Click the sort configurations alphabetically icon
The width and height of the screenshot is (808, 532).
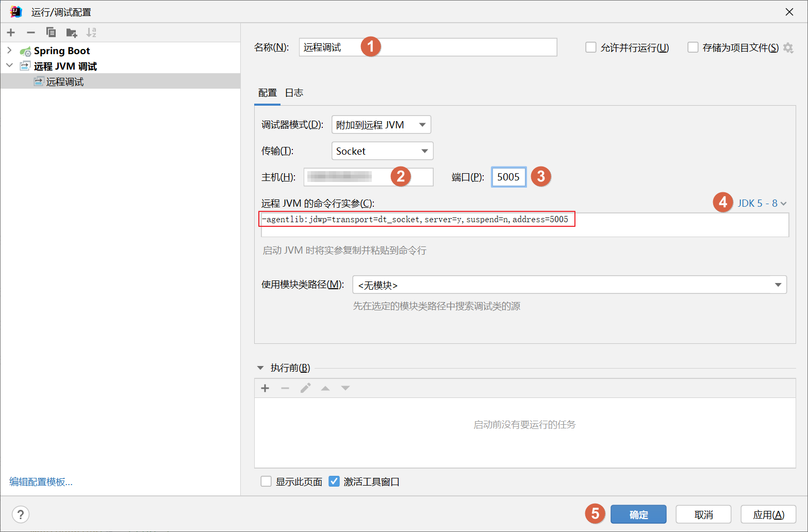[x=91, y=32]
